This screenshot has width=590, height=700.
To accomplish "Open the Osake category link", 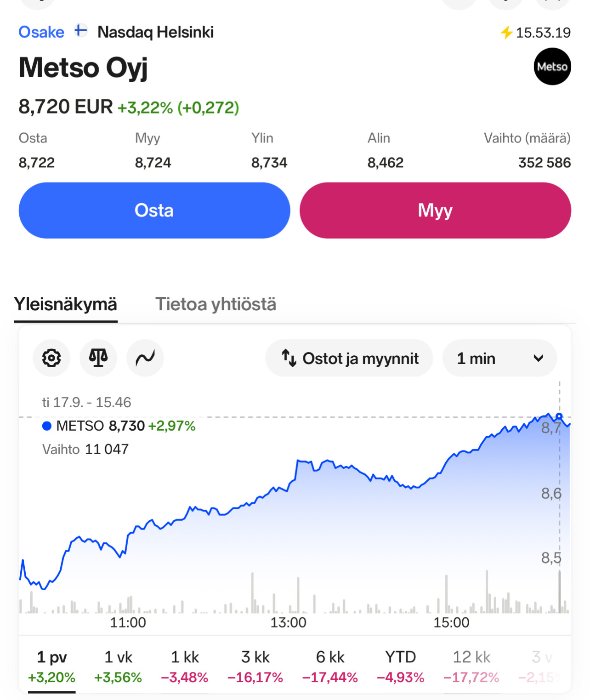I will coord(41,32).
